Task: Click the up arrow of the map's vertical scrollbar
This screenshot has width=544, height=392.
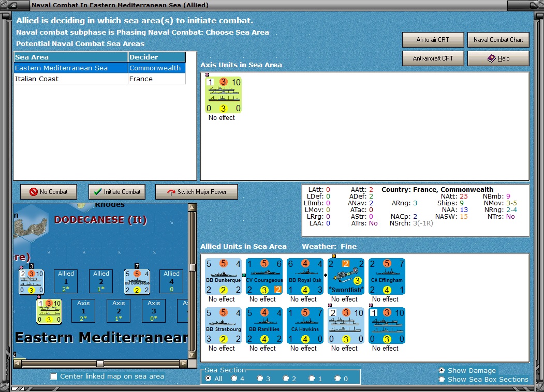Action: (192, 207)
